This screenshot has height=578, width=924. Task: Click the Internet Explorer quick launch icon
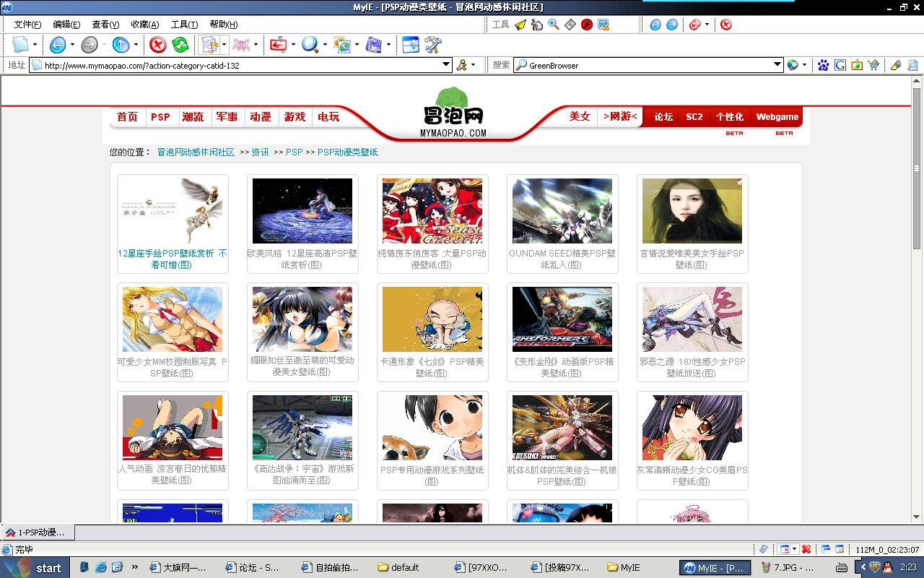pos(101,567)
